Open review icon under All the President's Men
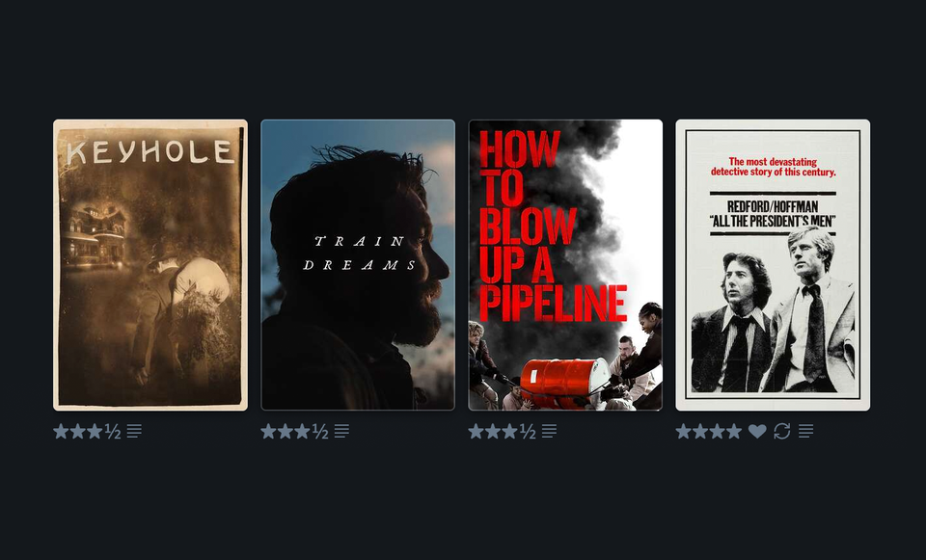Viewport: 926px width, 560px height. [x=806, y=432]
